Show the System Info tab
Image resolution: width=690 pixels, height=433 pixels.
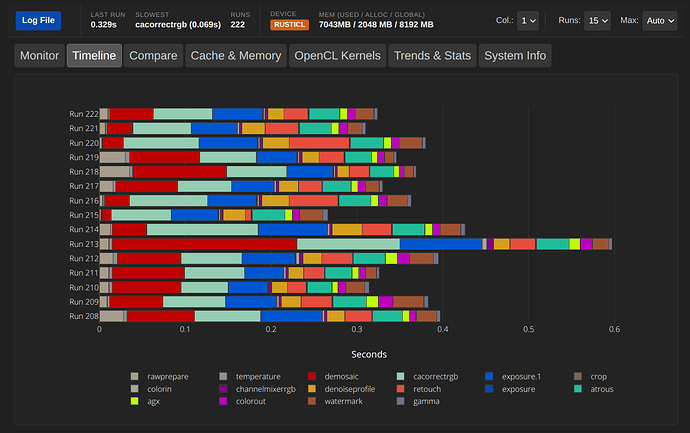515,56
